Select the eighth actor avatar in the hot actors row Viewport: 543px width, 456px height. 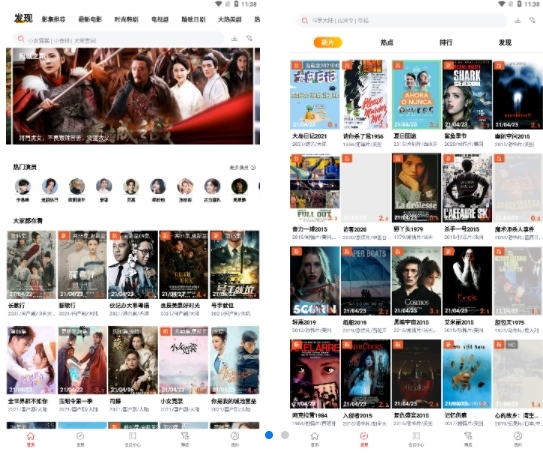(212, 186)
